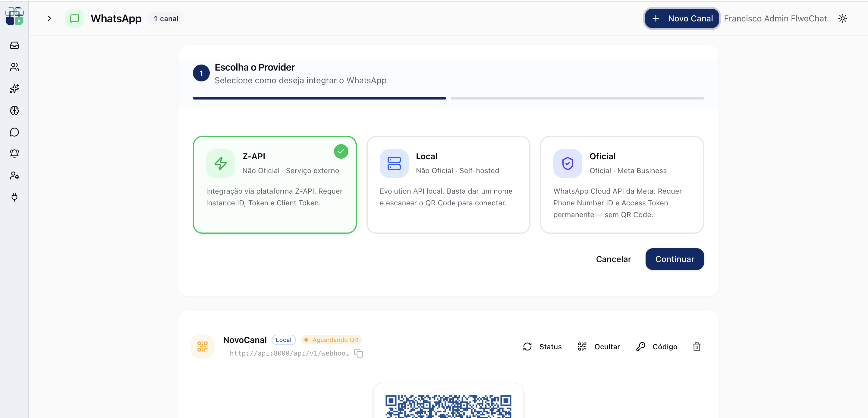Click the 'Aguardando QR' status badge
Viewport: 868px width, 418px height.
(331, 340)
